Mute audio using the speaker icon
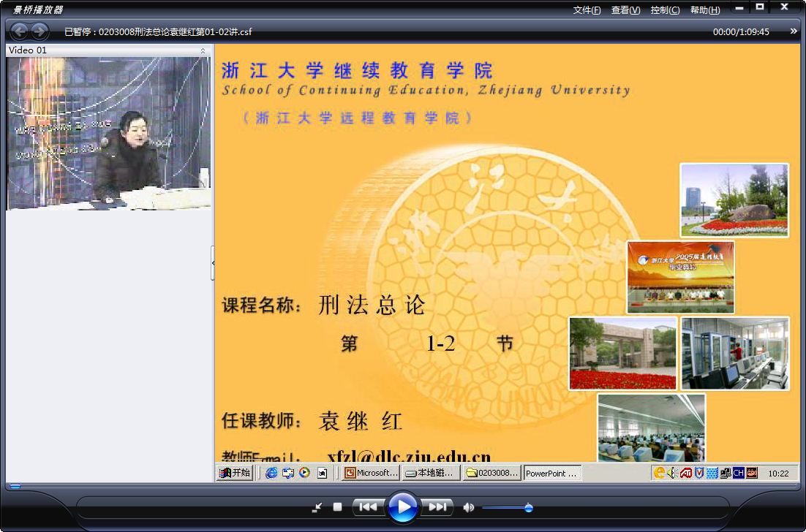 [x=468, y=508]
